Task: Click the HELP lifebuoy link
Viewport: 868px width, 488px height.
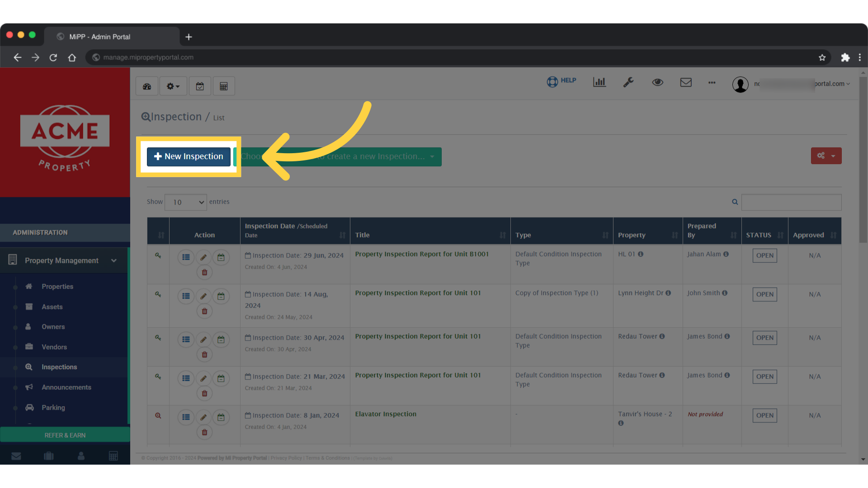Action: point(561,81)
